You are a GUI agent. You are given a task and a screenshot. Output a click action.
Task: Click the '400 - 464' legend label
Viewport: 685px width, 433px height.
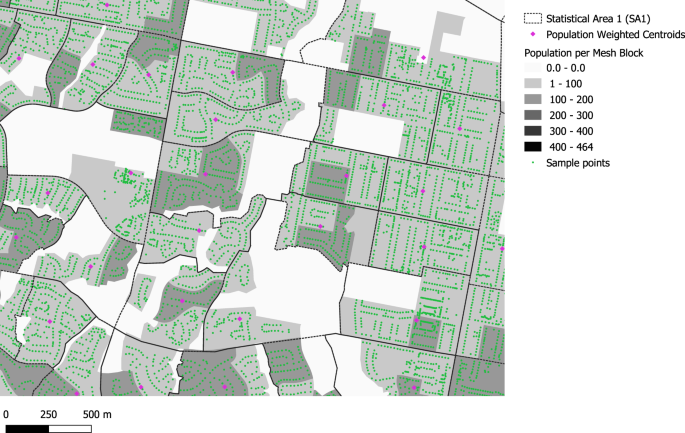[x=571, y=147]
